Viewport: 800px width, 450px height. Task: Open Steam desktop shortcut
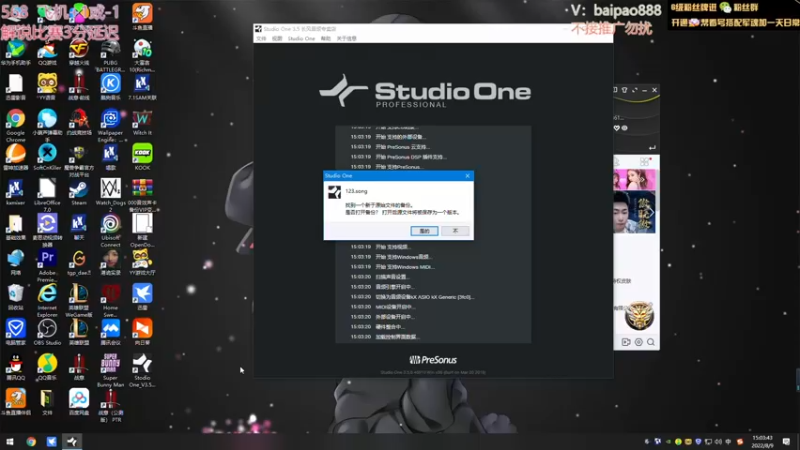click(79, 192)
